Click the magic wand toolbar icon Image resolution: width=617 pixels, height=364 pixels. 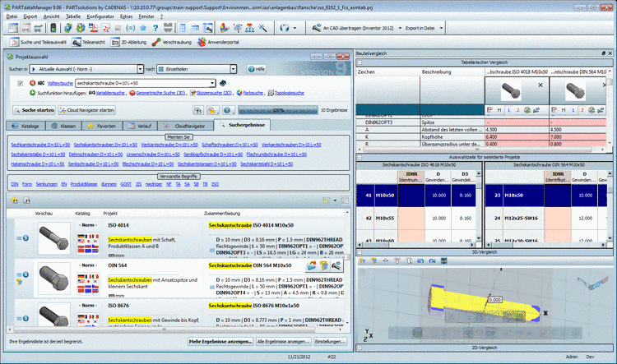(262, 28)
